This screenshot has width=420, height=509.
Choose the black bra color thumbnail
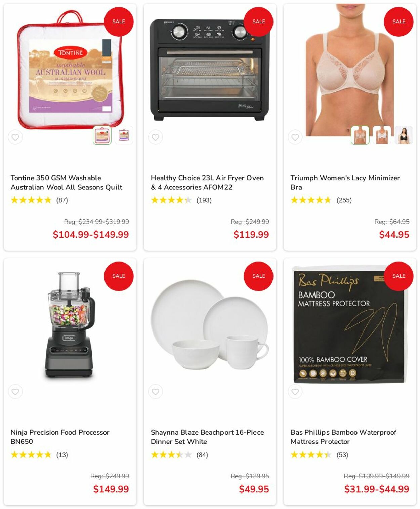[x=404, y=135]
